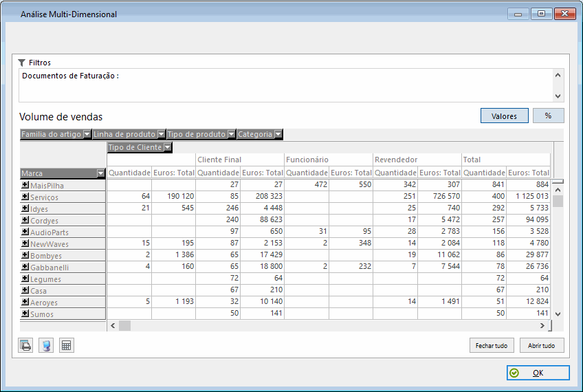This screenshot has height=392, width=583.
Task: Expand the NewWaves brand row
Action: 25,243
